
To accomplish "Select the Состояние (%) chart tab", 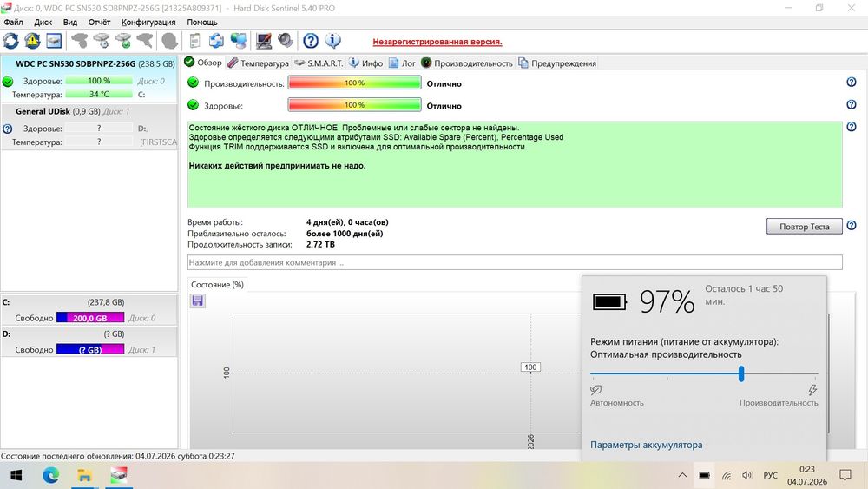I will point(217,285).
